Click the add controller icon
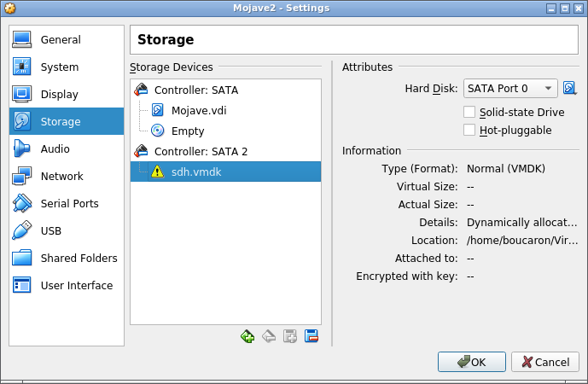 pos(247,336)
